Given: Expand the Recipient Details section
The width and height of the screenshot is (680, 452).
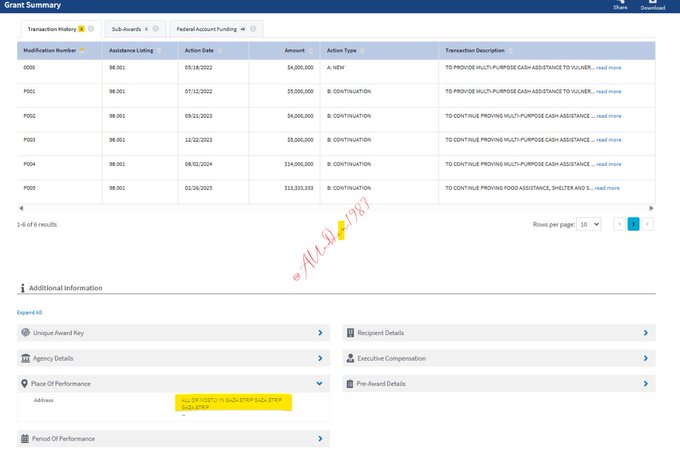Looking at the screenshot, I should (646, 332).
